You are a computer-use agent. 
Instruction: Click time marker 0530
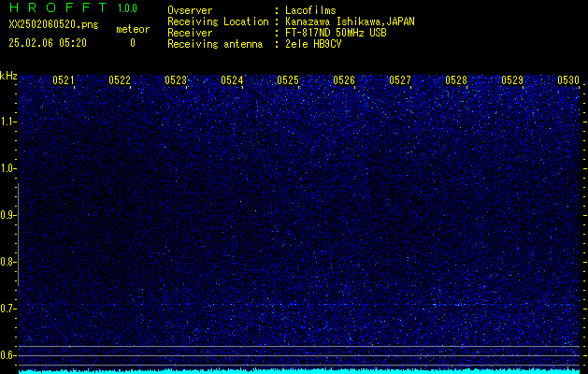(568, 80)
